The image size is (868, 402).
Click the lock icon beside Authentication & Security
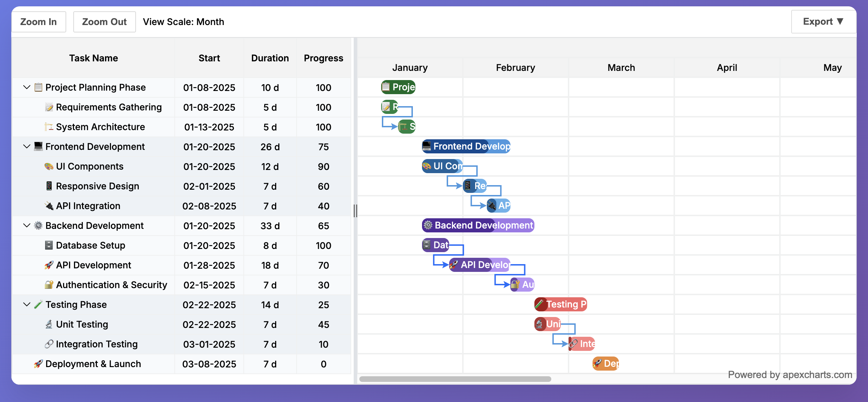click(49, 285)
